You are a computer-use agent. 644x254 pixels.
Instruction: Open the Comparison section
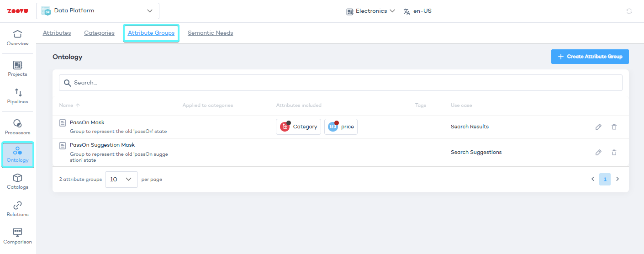tap(17, 236)
